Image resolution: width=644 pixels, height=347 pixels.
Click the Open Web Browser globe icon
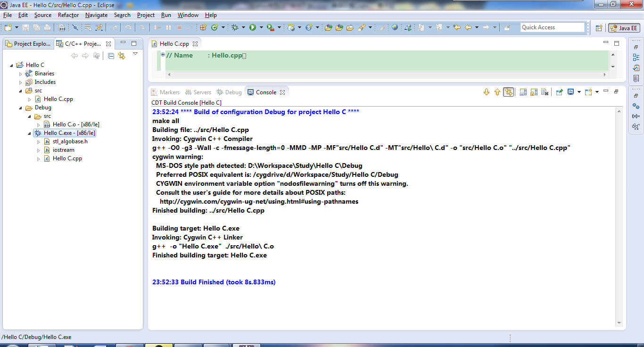coord(395,28)
